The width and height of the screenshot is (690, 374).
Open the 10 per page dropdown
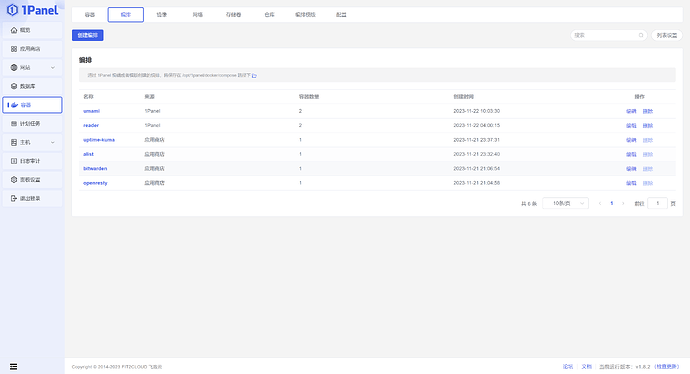tap(565, 203)
